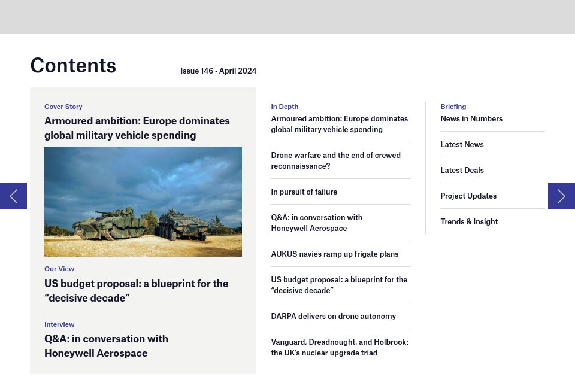
Task: Go to Latest News section
Action: pos(462,145)
